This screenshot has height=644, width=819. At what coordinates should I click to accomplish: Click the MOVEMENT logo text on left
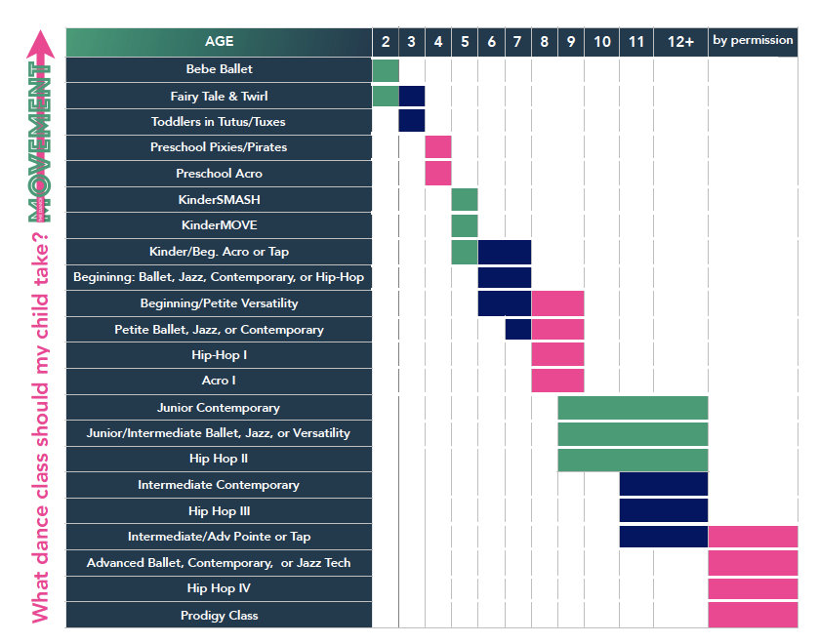[40, 141]
